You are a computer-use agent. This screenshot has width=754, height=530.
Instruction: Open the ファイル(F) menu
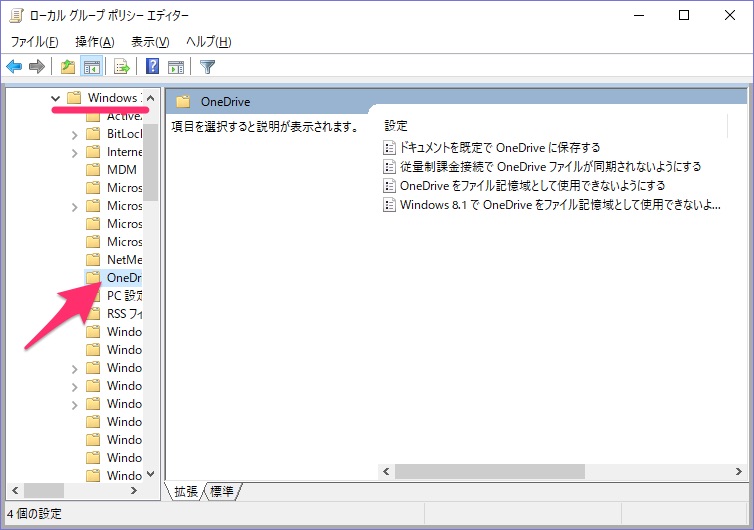pos(35,42)
